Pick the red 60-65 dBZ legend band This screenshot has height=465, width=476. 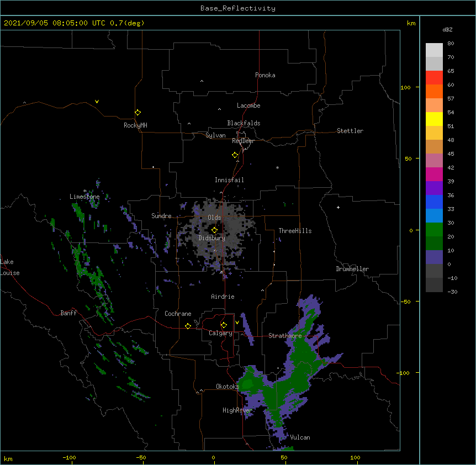click(434, 77)
